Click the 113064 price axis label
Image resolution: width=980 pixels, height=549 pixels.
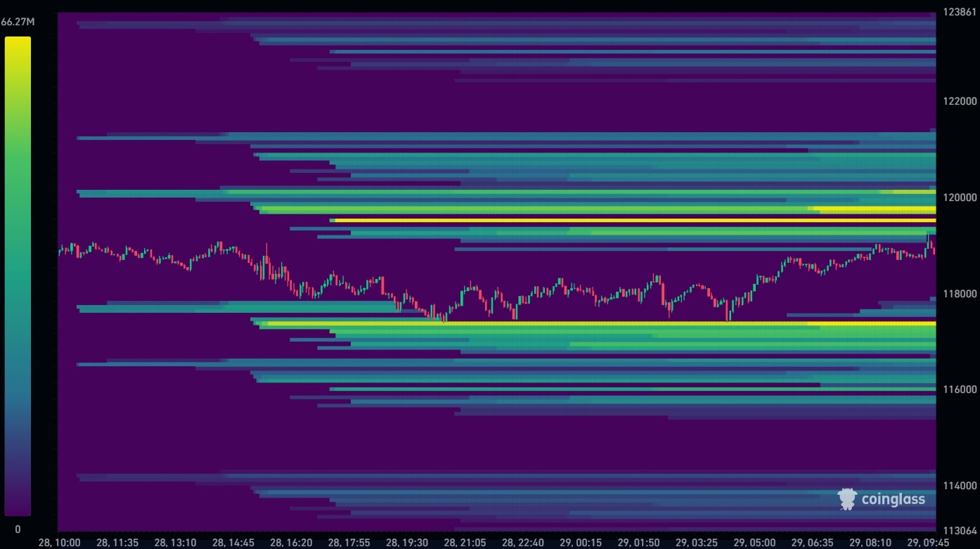[959, 531]
